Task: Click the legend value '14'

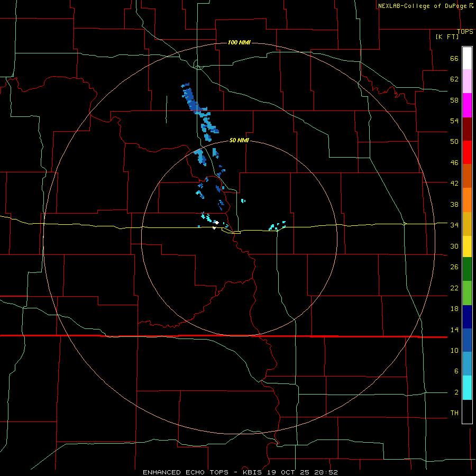Action: click(454, 329)
